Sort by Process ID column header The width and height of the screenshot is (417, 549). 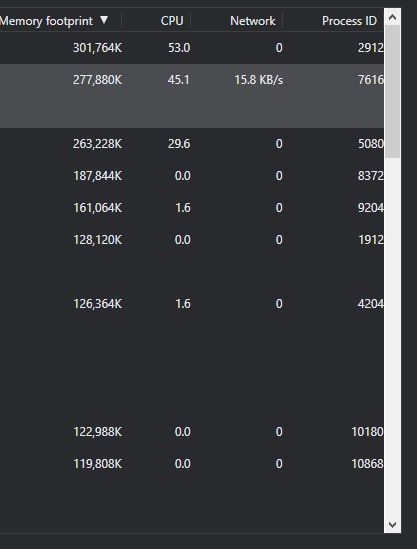coord(349,21)
